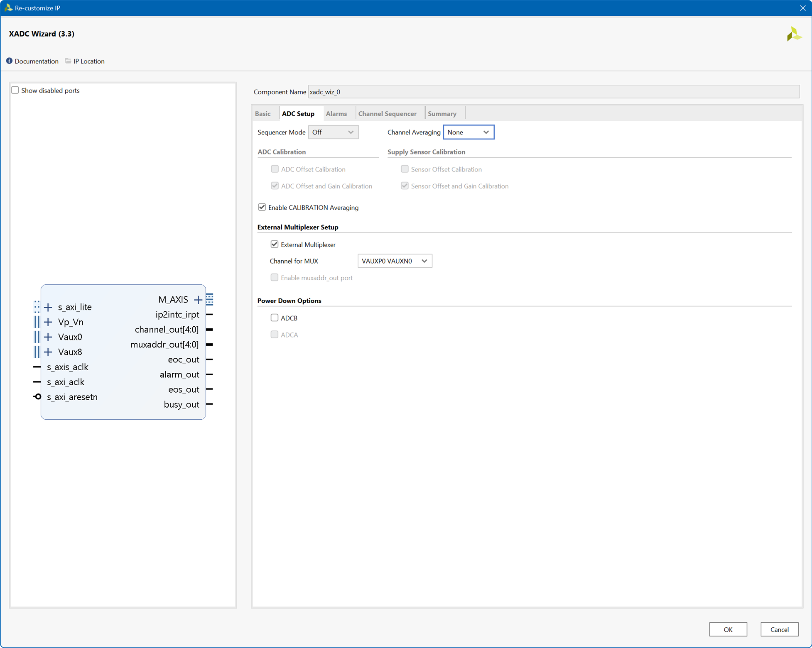Click the eoc_out port label
This screenshot has height=648, width=812.
point(184,359)
